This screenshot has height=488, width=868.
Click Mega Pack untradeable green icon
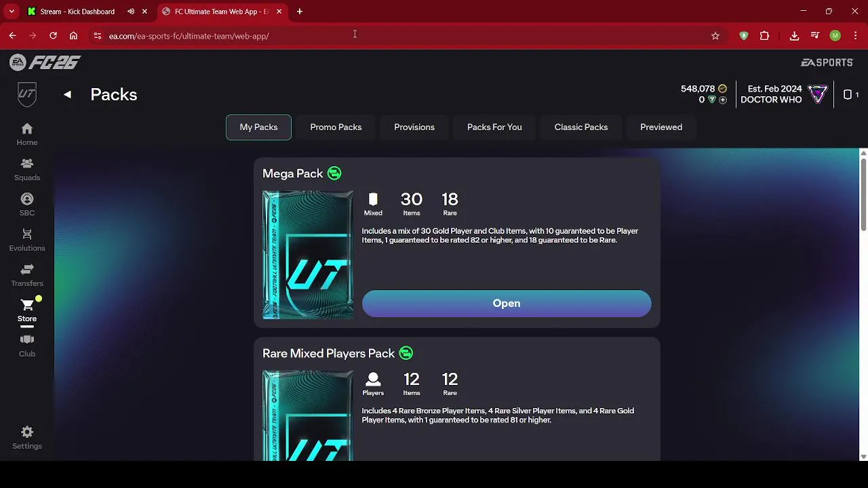coord(334,174)
